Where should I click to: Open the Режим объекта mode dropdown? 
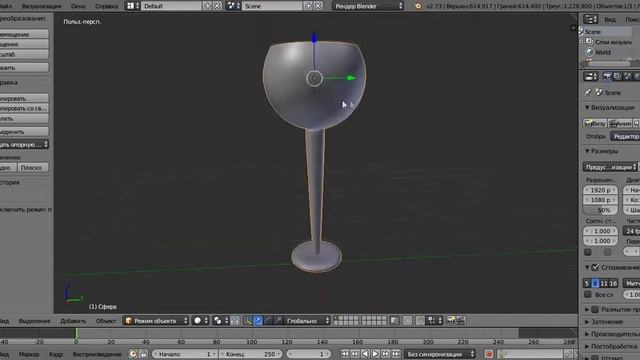pyautogui.click(x=156, y=321)
